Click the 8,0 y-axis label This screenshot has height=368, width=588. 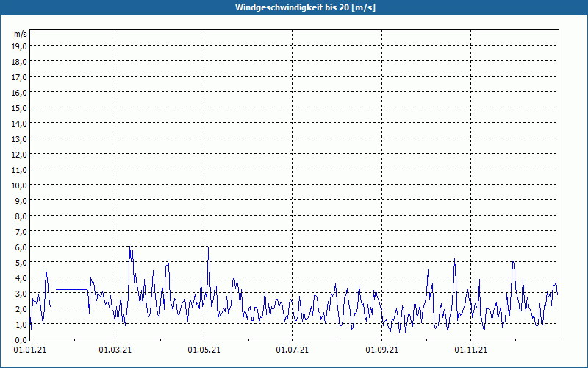(x=21, y=216)
